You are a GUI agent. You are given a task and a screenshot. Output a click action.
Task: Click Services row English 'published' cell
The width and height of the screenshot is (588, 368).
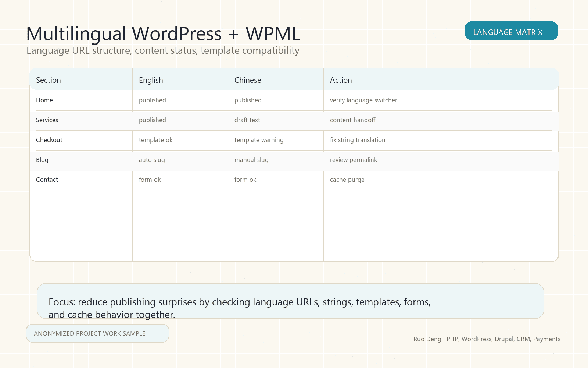[x=153, y=120]
